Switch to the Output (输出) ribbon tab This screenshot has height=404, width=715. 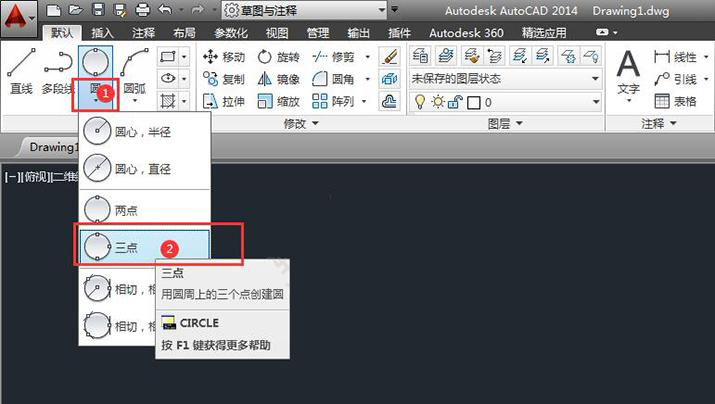(358, 33)
